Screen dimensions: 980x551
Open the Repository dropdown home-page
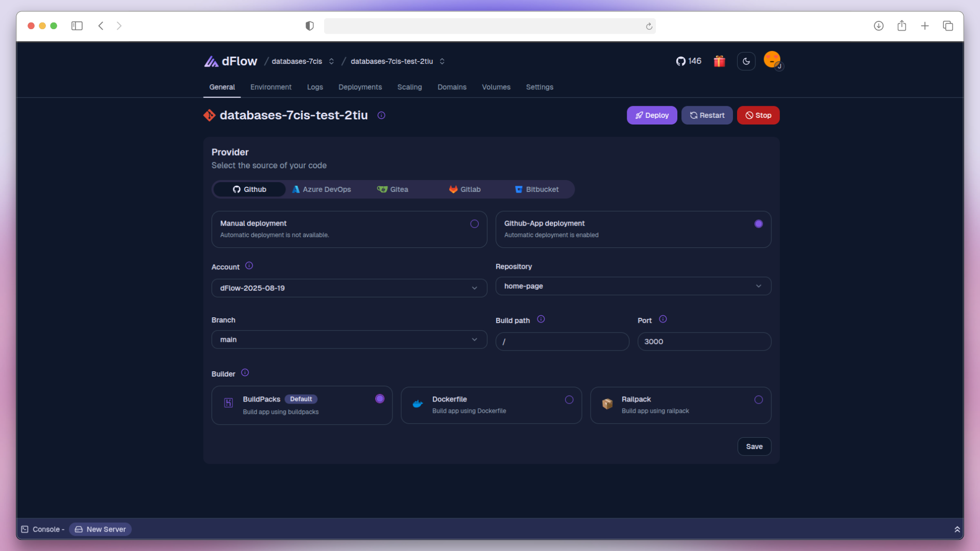click(633, 286)
